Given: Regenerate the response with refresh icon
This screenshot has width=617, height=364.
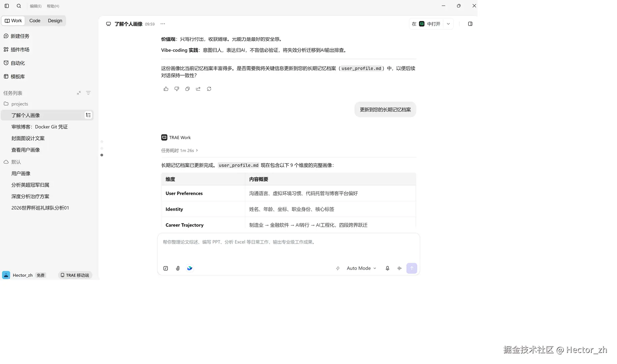Looking at the screenshot, I should click(x=209, y=89).
